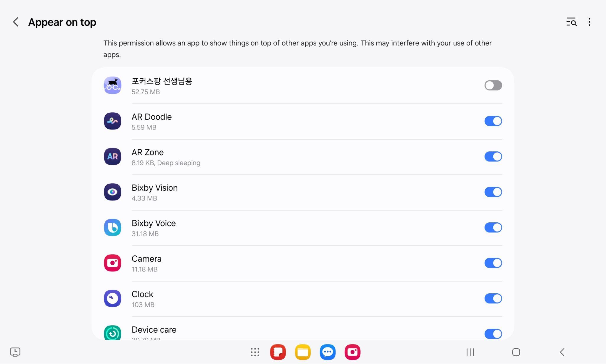Select the Device care list entry
The width and height of the screenshot is (606, 364).
[154, 330]
